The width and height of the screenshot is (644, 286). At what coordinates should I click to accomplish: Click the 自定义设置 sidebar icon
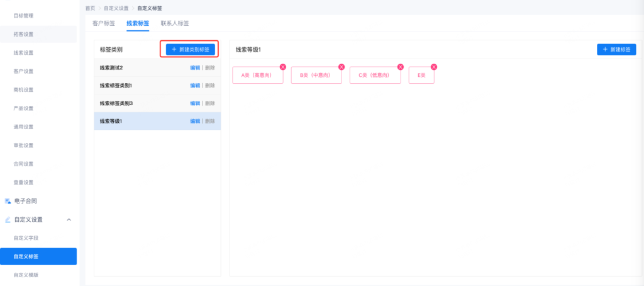(x=8, y=220)
